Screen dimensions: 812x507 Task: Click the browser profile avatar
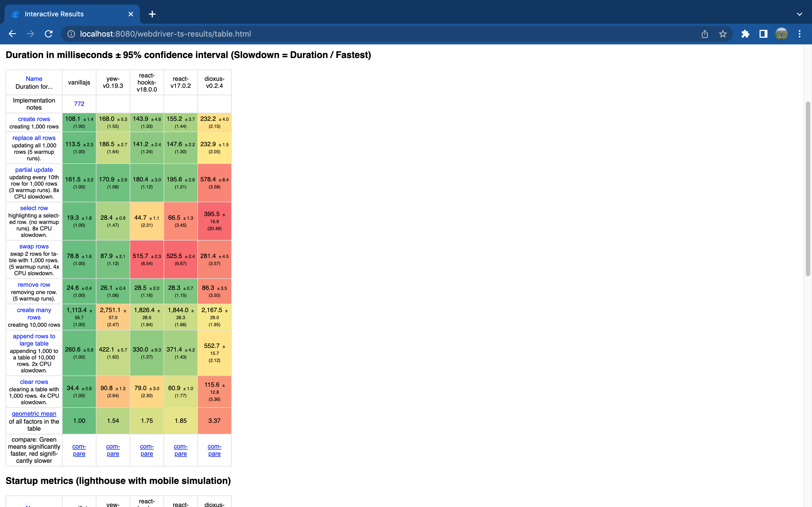(x=782, y=34)
